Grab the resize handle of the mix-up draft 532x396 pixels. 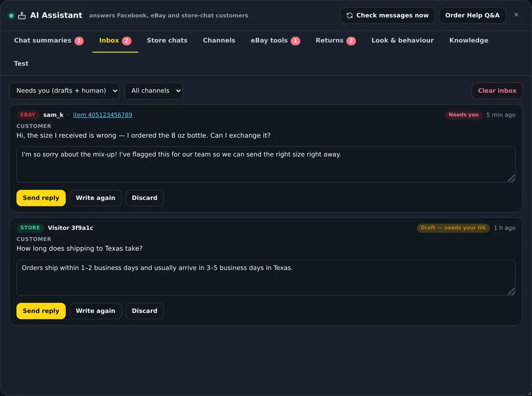[x=511, y=178]
